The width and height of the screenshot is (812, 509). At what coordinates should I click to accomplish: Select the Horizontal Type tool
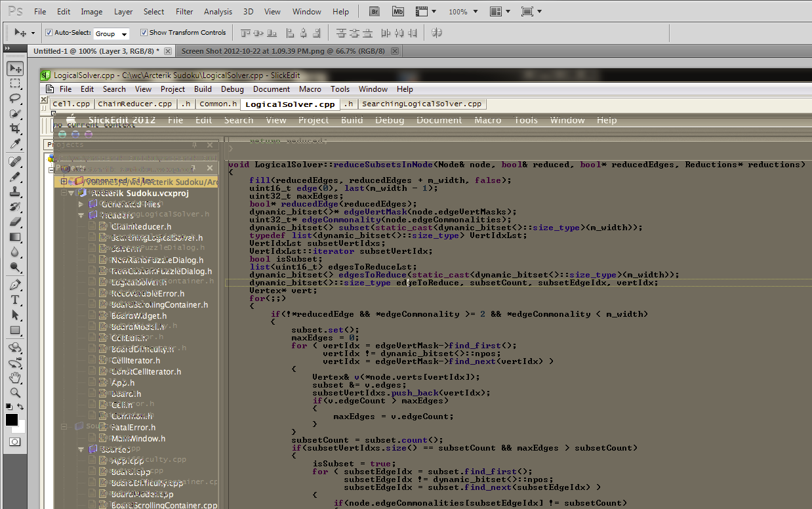14,300
